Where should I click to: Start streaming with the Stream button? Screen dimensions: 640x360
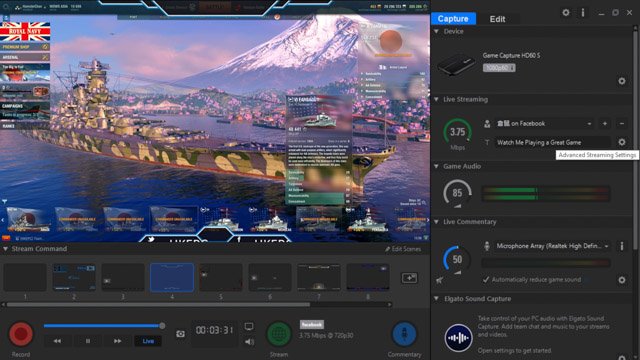pyautogui.click(x=279, y=334)
